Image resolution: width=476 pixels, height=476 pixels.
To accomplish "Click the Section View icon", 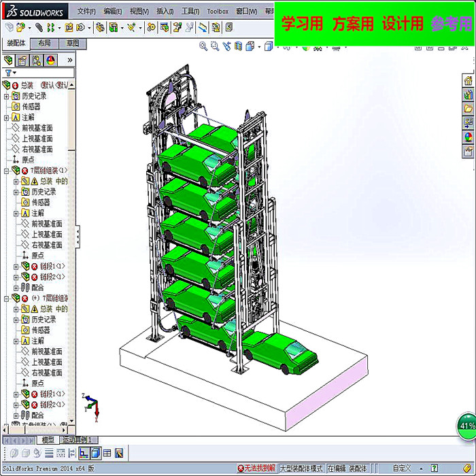I will pos(238,46).
